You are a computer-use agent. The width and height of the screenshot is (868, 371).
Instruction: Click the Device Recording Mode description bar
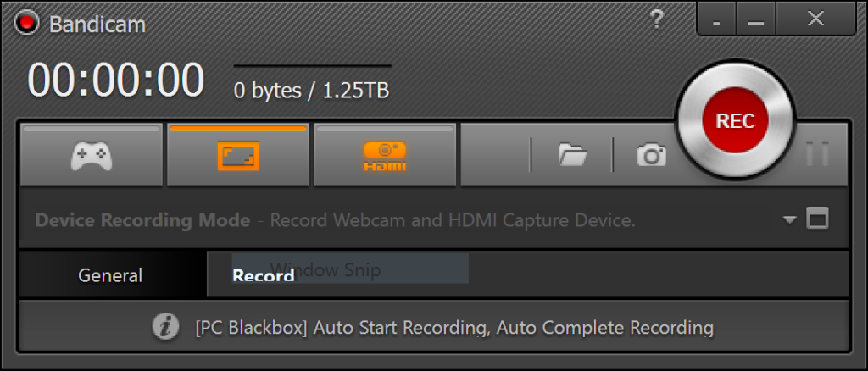point(434,220)
